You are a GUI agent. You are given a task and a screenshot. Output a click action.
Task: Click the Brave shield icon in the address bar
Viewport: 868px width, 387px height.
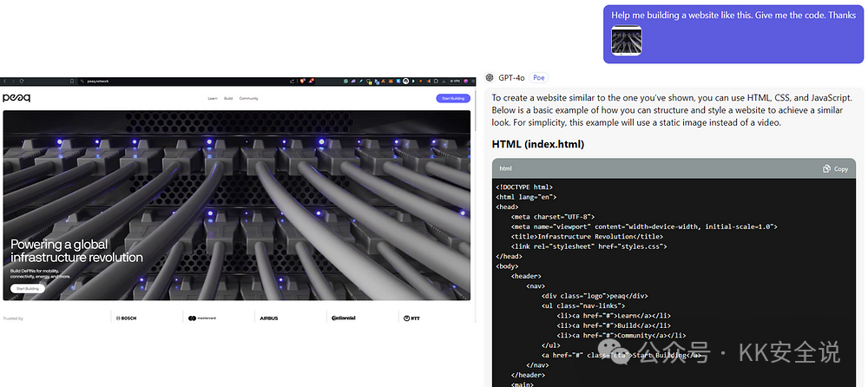tap(301, 81)
